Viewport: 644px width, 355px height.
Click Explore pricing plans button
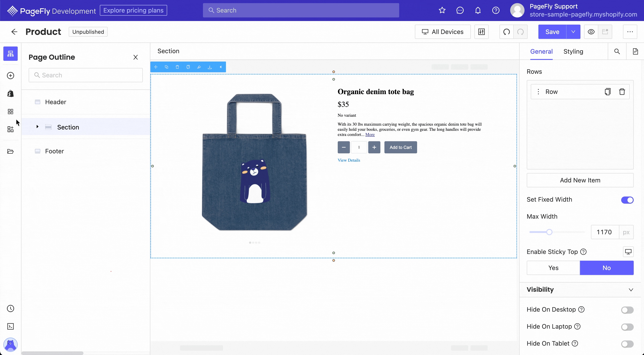click(133, 10)
